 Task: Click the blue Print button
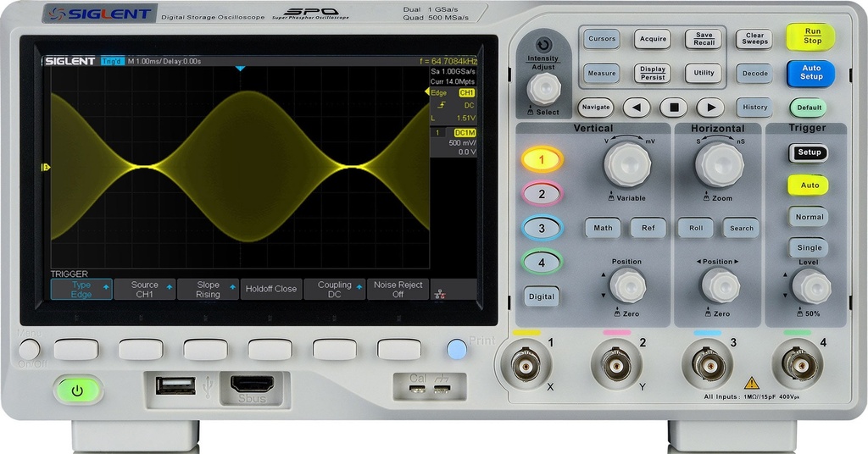pos(457,349)
